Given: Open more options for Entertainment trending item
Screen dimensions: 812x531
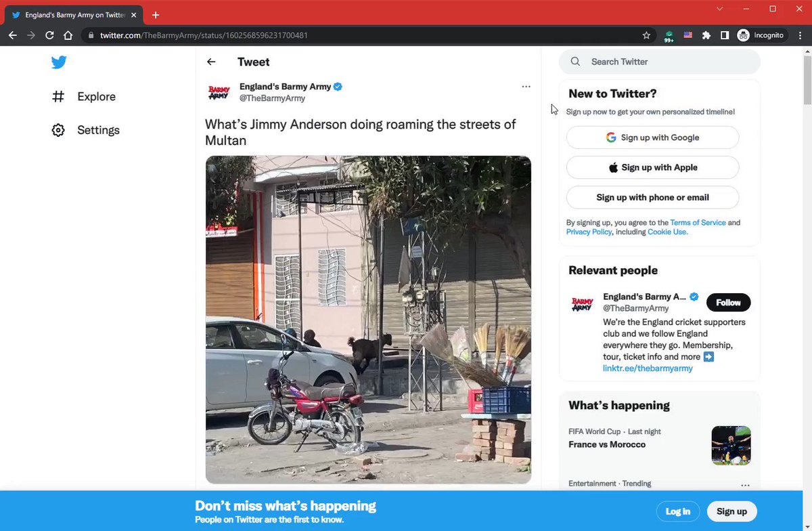Looking at the screenshot, I should tap(745, 485).
